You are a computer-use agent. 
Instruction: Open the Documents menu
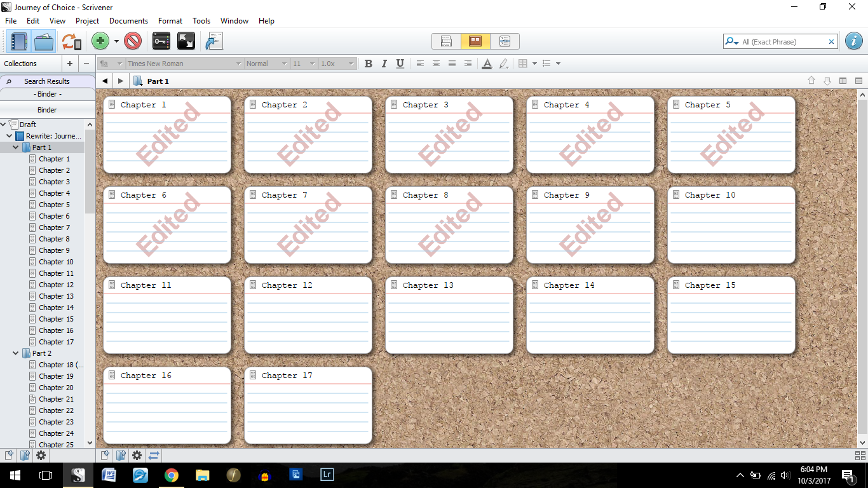coord(128,21)
